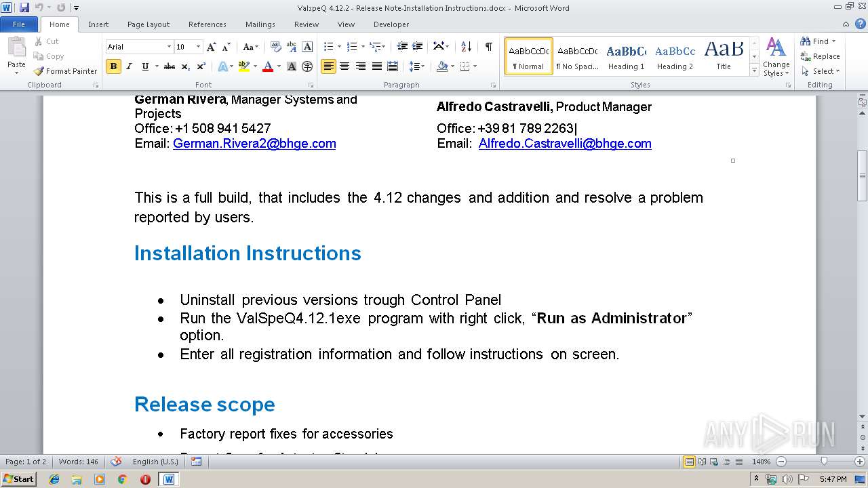Apply red font color button
This screenshot has height=488, width=868.
point(268,66)
